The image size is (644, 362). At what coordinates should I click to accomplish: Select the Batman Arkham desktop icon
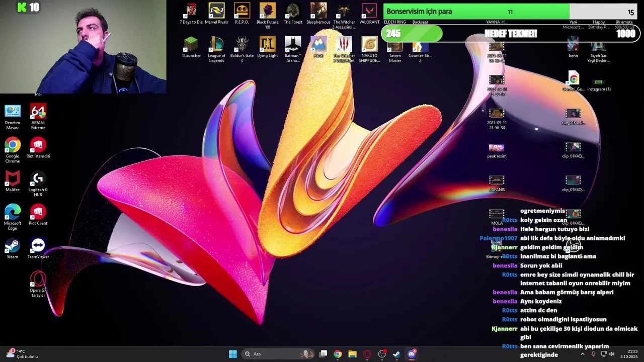tap(293, 49)
